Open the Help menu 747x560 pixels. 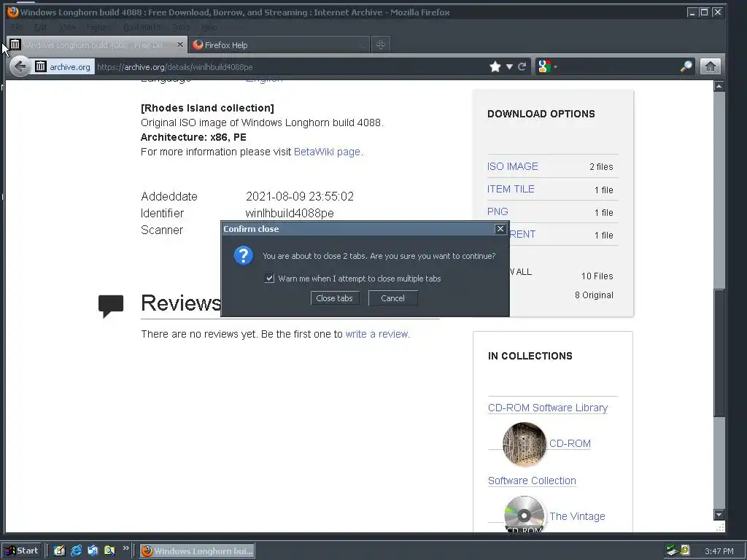point(209,27)
